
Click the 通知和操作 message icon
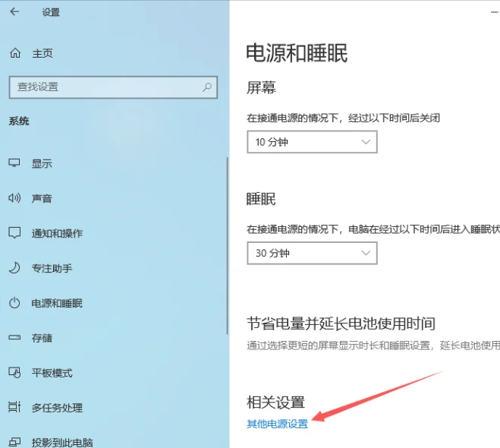(14, 233)
